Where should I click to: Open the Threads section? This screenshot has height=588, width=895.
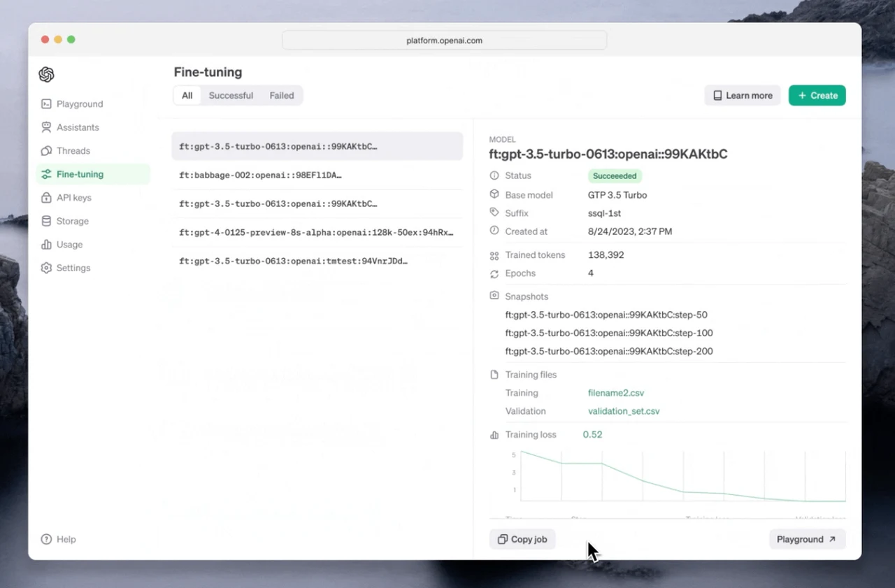click(73, 150)
